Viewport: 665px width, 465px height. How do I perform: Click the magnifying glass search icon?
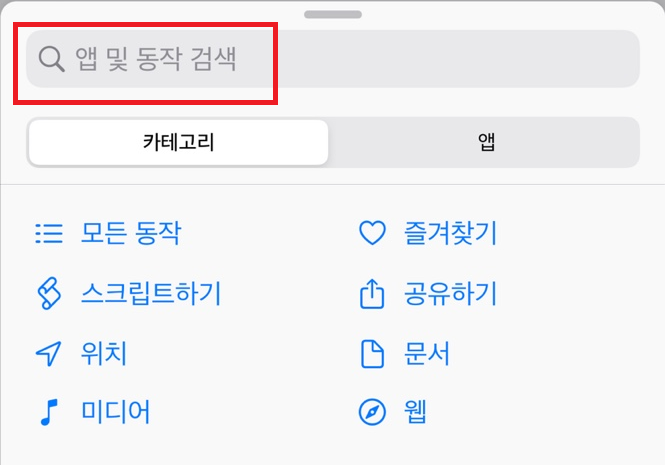(x=51, y=59)
